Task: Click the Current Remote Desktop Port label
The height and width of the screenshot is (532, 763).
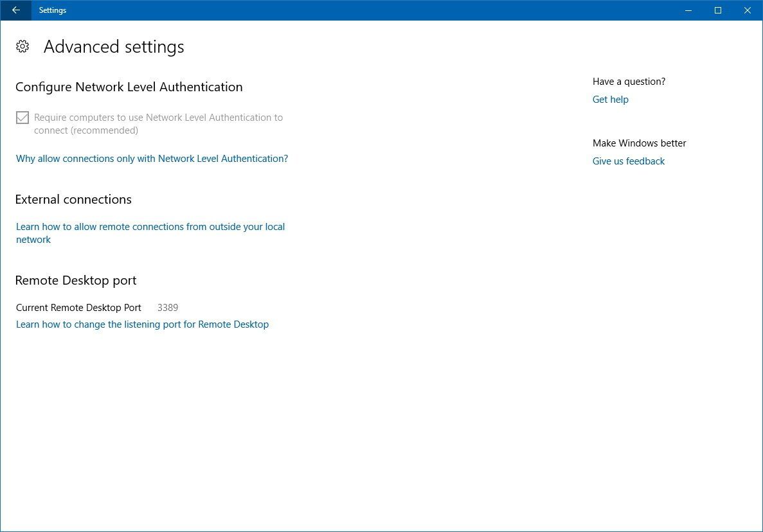Action: (x=78, y=307)
